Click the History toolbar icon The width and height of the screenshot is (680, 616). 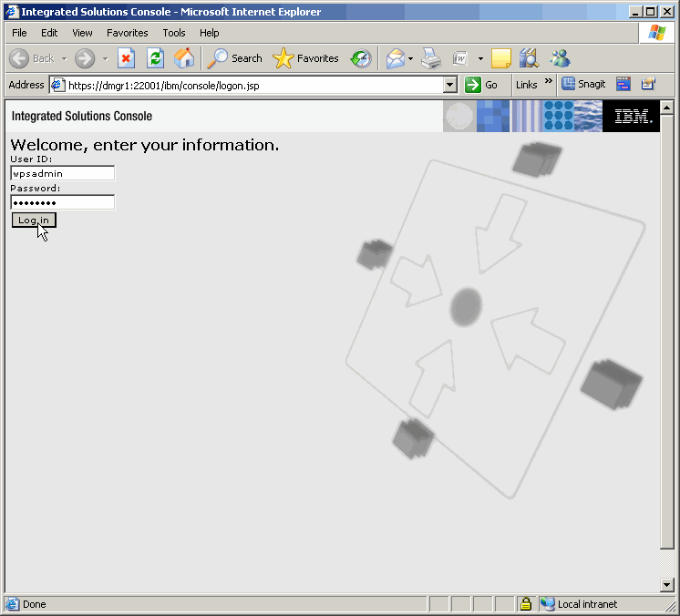(x=361, y=58)
